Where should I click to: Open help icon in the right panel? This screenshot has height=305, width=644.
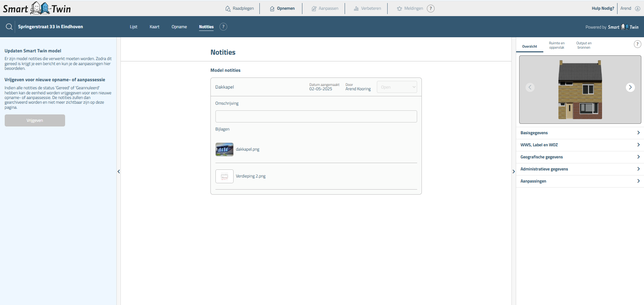637,44
